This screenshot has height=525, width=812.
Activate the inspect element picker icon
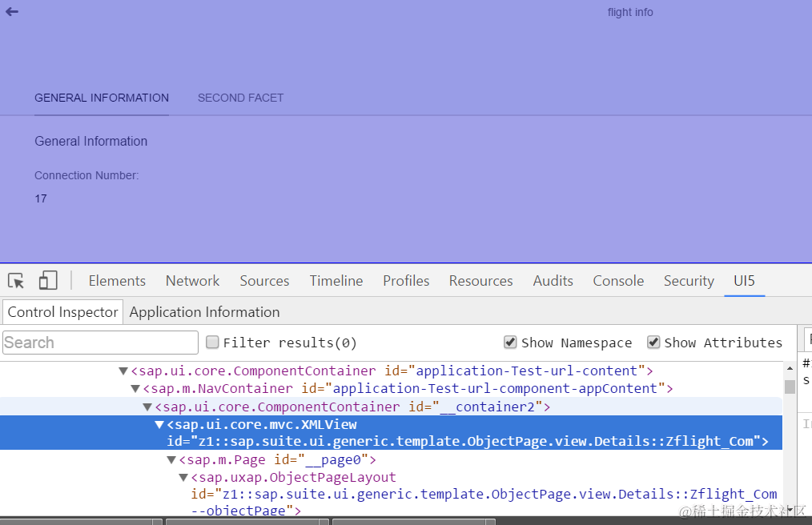pyautogui.click(x=16, y=281)
